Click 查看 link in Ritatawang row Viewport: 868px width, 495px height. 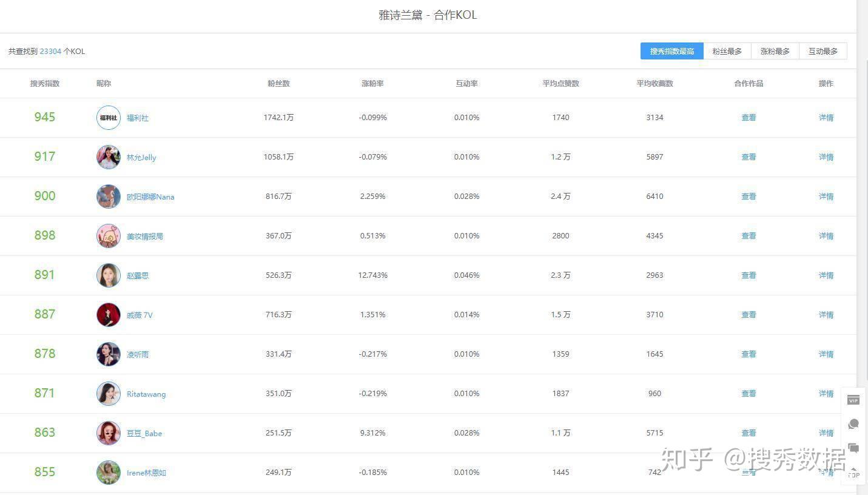[749, 394]
